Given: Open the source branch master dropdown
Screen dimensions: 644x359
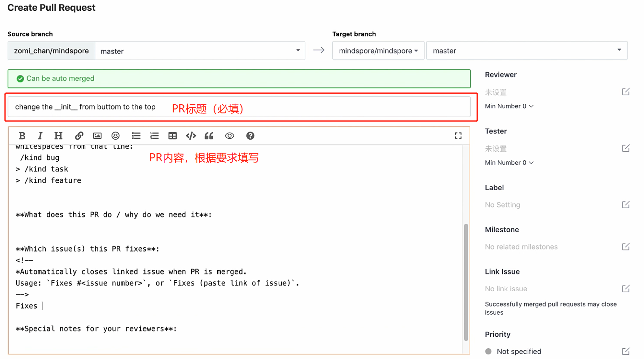Looking at the screenshot, I should [200, 51].
